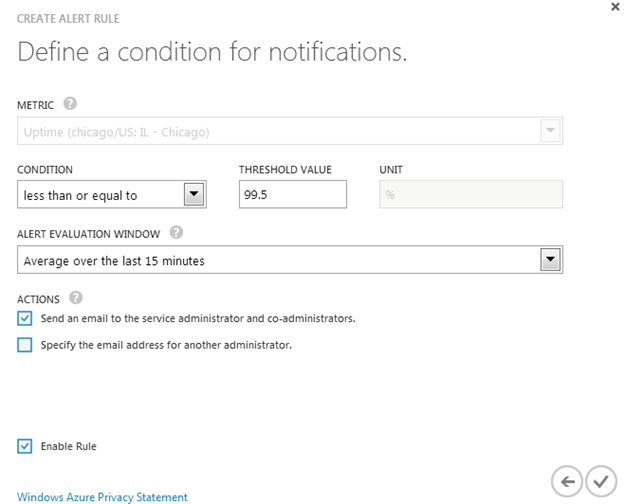Viewport: 624px width, 504px height.
Task: Open the Metric dropdown arrow
Action: tap(549, 131)
